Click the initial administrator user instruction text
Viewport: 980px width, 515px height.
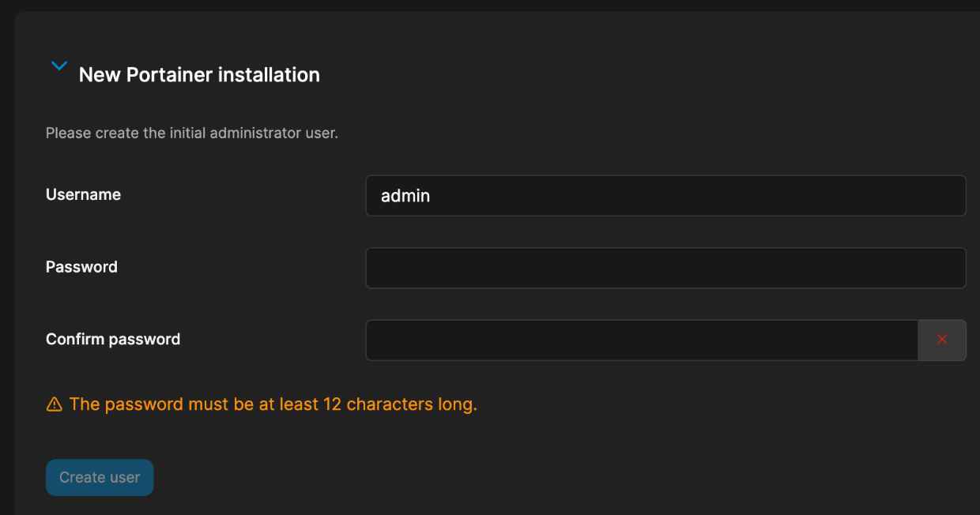point(192,133)
